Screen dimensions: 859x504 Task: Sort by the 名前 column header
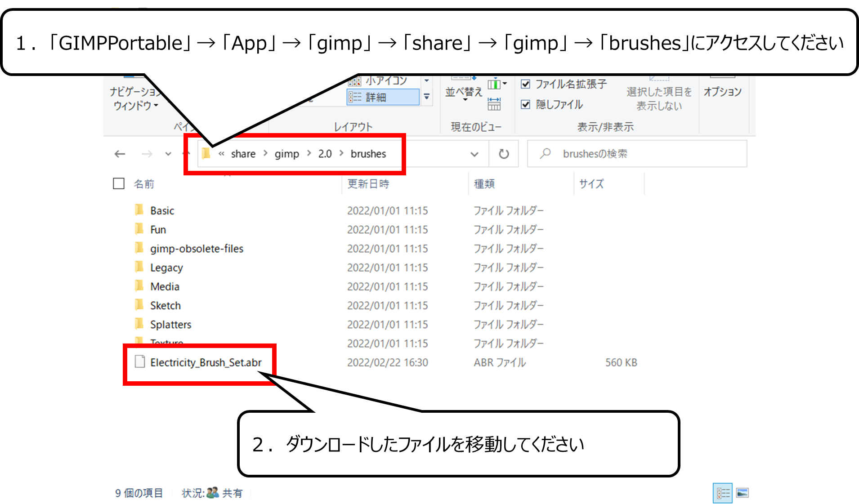[x=144, y=184]
